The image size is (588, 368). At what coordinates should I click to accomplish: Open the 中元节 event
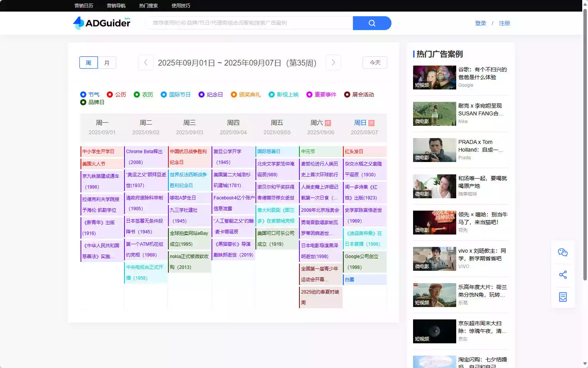point(321,152)
